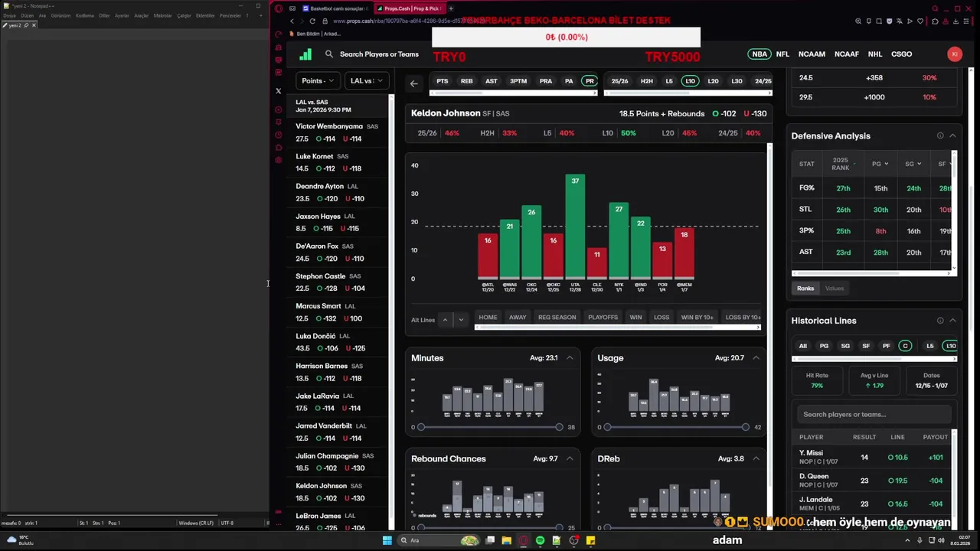Click the info icon in Historical Lines
This screenshot has height=551, width=980.
point(940,321)
